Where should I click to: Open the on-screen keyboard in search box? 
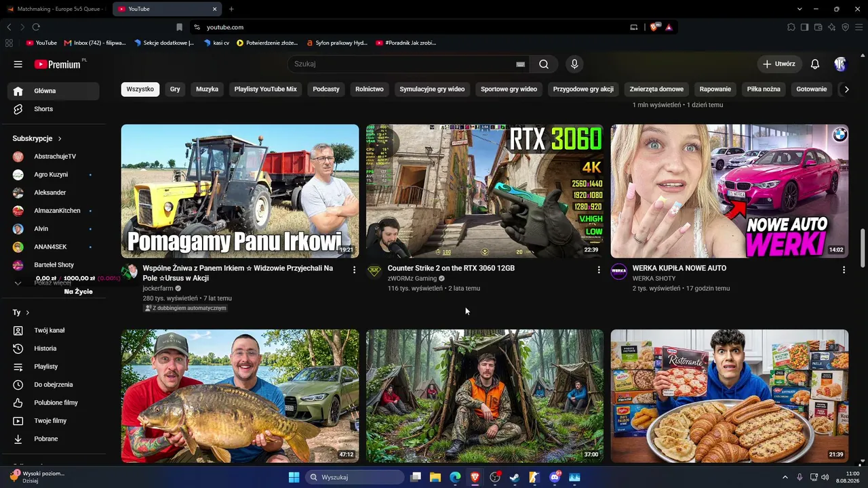pos(520,64)
